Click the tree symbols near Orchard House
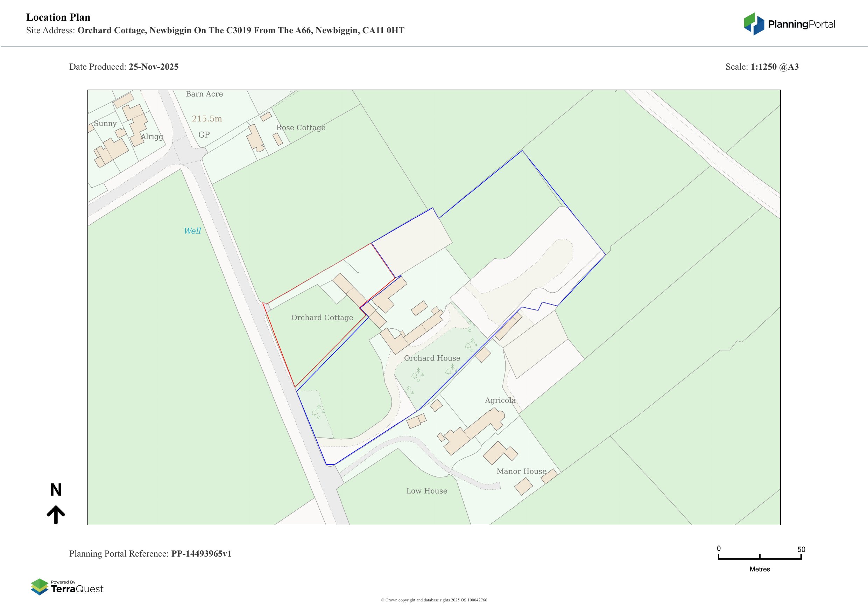868x614 pixels. [x=417, y=375]
